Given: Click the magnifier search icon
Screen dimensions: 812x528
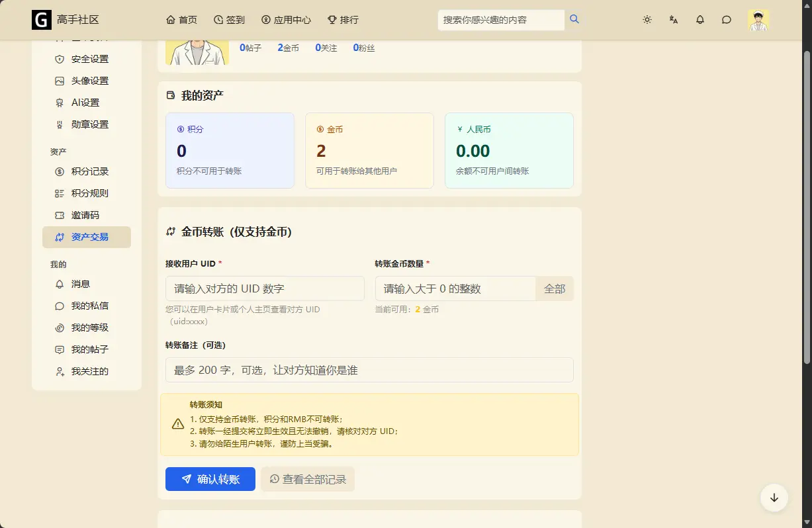Looking at the screenshot, I should pos(574,19).
